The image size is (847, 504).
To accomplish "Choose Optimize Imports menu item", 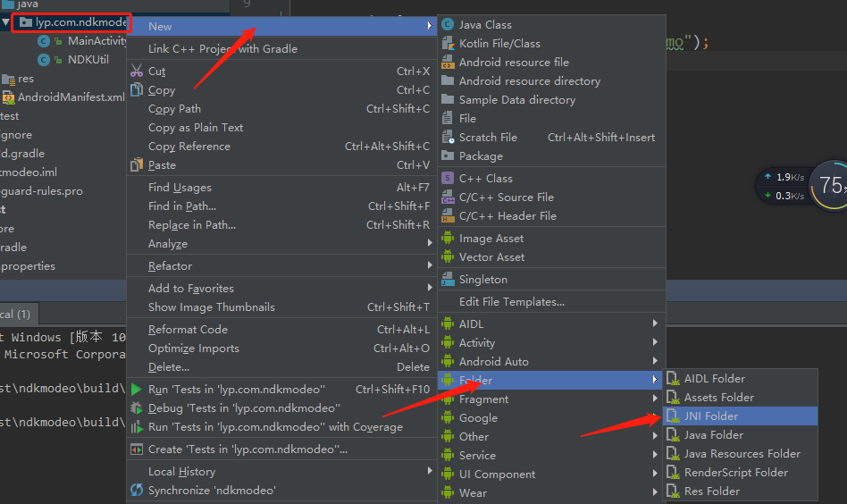I will (281, 349).
